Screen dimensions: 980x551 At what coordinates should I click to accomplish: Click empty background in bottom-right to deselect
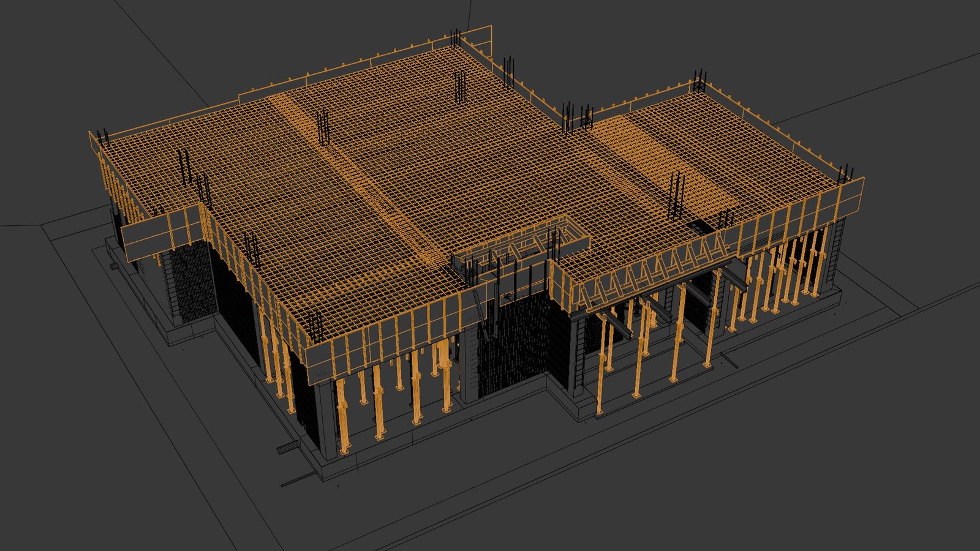(858, 478)
